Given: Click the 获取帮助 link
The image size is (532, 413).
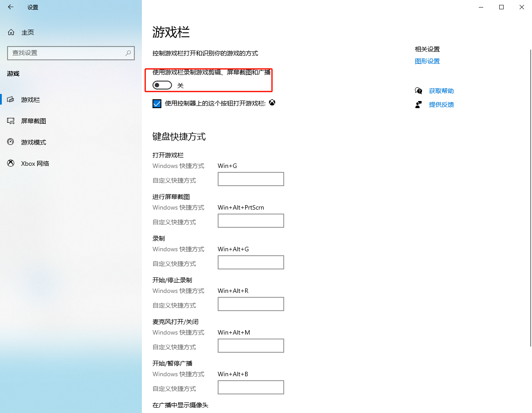Looking at the screenshot, I should [441, 91].
